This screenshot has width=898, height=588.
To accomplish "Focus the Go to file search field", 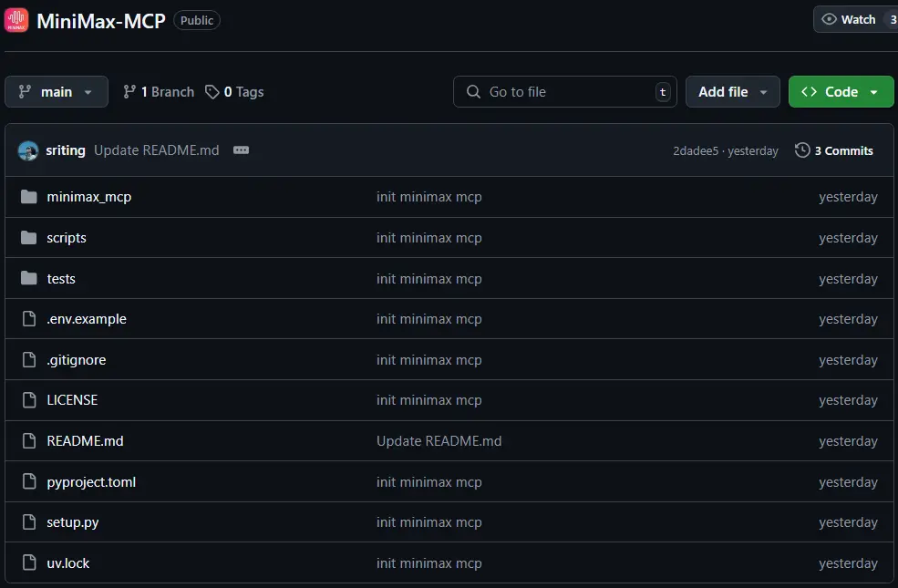I will click(564, 92).
